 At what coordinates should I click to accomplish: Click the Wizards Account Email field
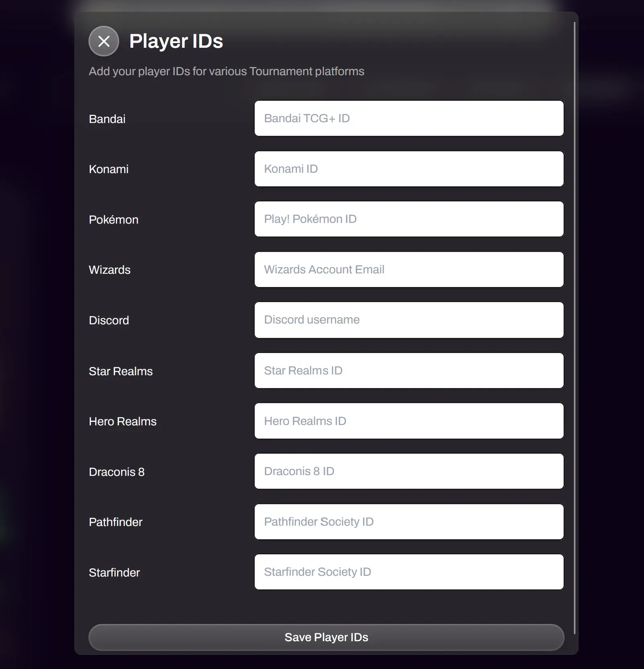[409, 270]
